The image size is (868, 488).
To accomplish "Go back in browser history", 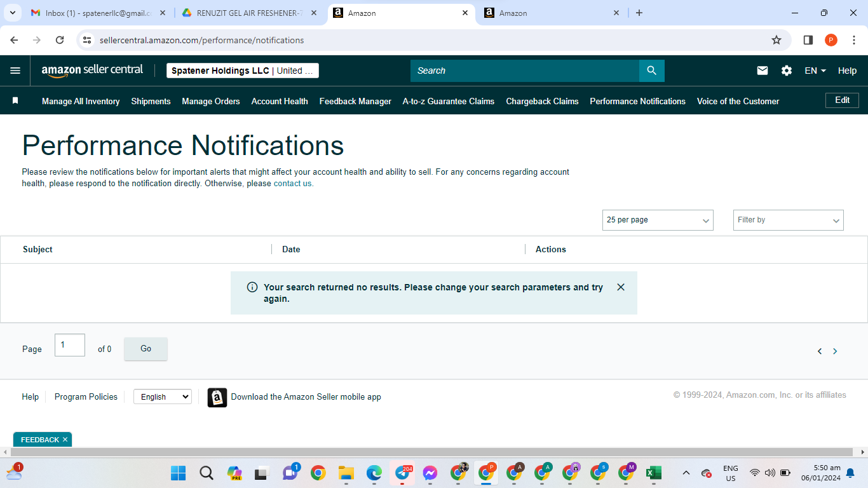I will click(15, 40).
